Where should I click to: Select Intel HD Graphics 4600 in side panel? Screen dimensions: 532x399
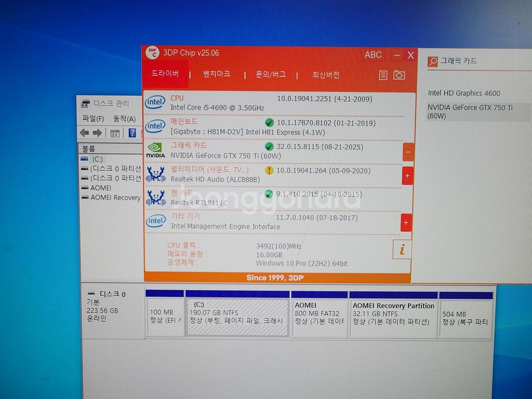[x=464, y=93]
